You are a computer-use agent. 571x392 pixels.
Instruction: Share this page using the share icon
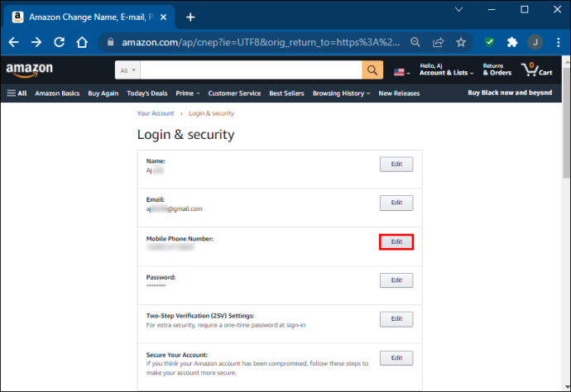[x=438, y=42]
